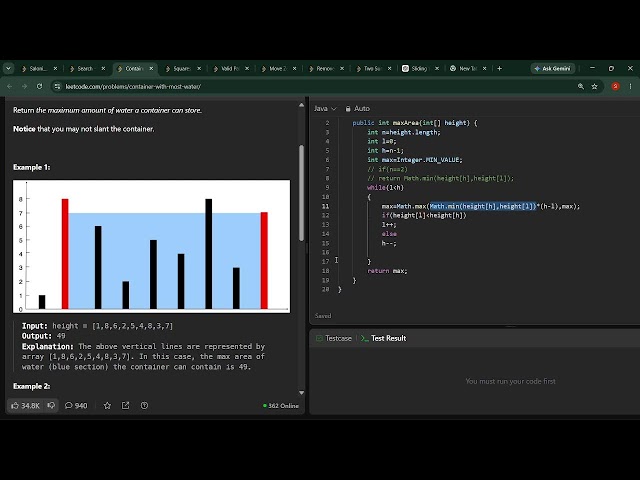This screenshot has height=480, width=640.
Task: Open the zoom magnifier icon in address bar
Action: coord(580,87)
